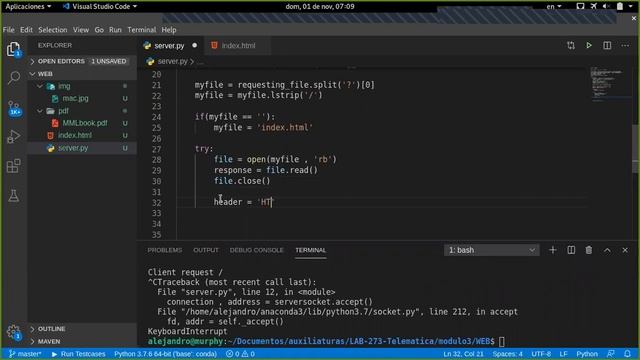Image resolution: width=640 pixels, height=360 pixels.
Task: Run the Python file with play icon
Action: point(589,45)
